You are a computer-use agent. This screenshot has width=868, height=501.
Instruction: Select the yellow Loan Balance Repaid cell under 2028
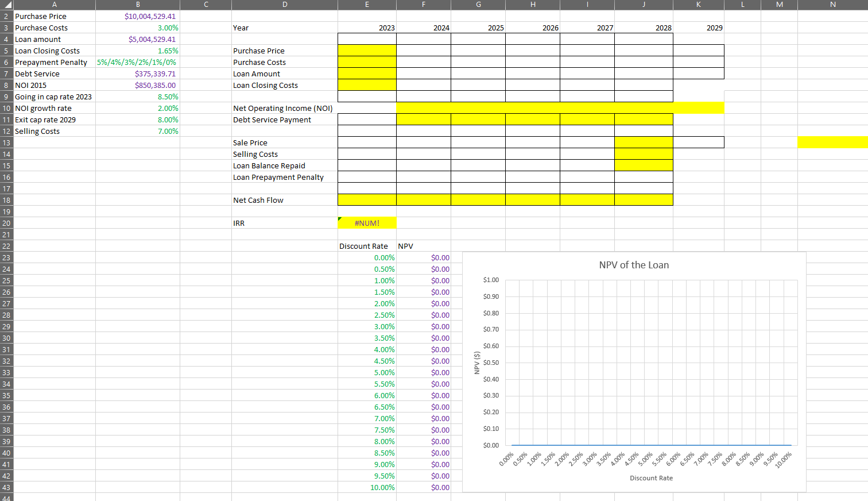(644, 165)
